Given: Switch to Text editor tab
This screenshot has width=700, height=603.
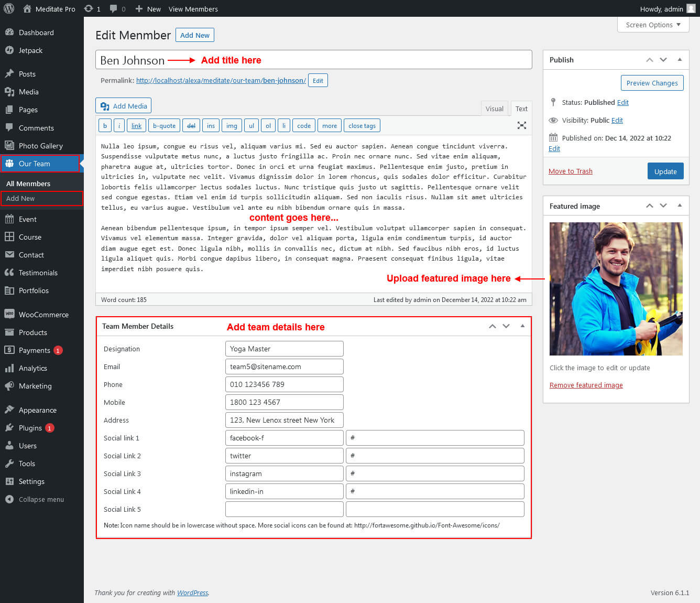Looking at the screenshot, I should click(x=521, y=109).
